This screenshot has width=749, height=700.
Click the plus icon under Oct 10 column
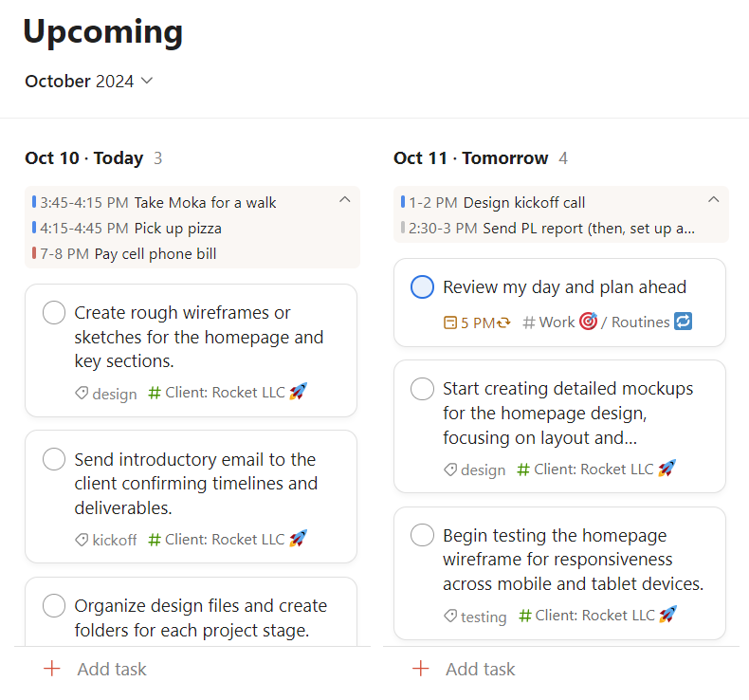click(51, 669)
